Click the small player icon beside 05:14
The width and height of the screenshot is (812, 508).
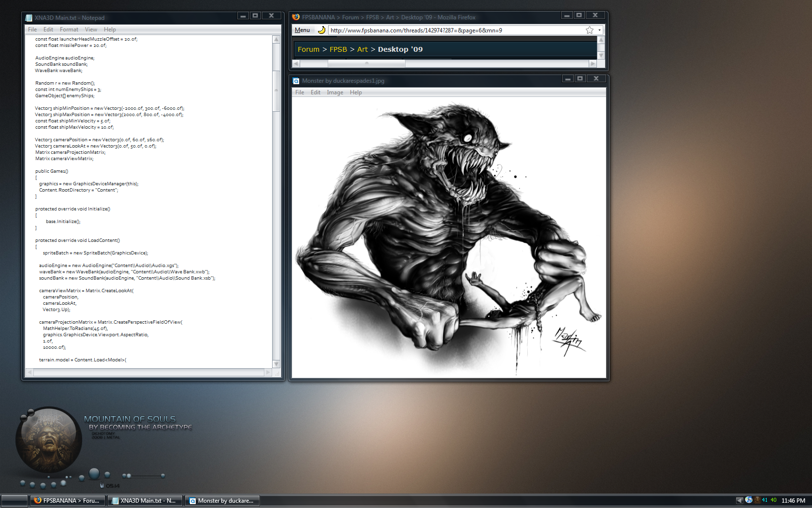click(102, 485)
